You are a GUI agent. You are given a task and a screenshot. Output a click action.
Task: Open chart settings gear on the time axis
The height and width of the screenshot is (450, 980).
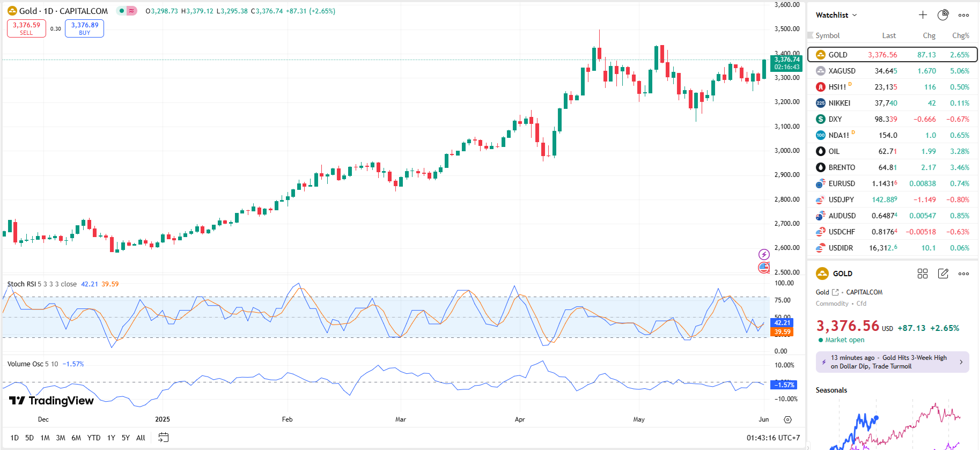pos(787,419)
